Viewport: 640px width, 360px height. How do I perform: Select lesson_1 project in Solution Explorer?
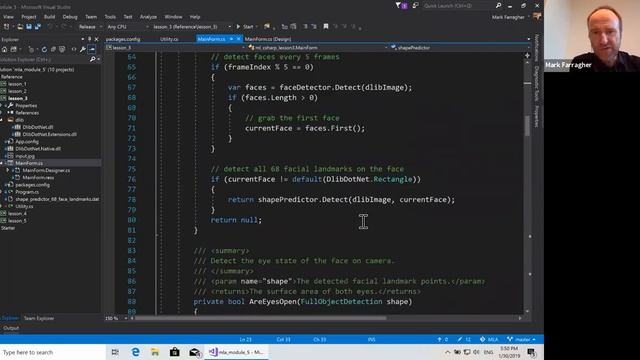[17, 84]
